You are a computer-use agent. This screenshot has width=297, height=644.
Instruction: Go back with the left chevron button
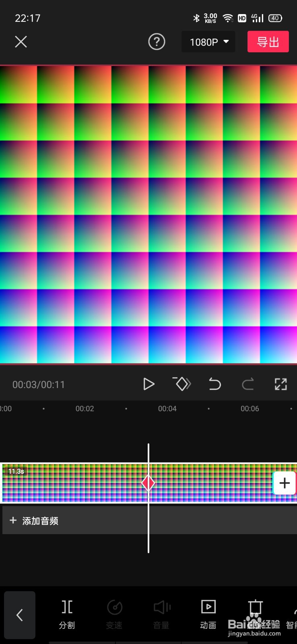[20, 615]
